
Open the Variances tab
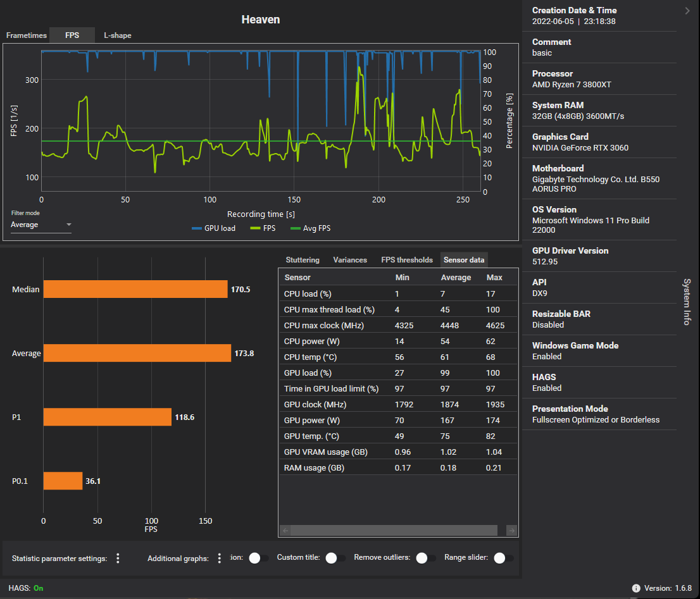[350, 260]
